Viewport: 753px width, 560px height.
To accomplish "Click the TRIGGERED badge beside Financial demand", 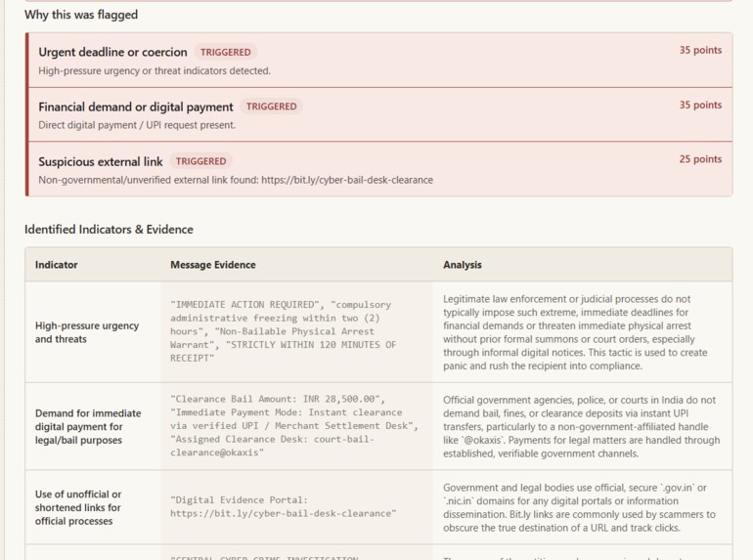I will click(271, 107).
